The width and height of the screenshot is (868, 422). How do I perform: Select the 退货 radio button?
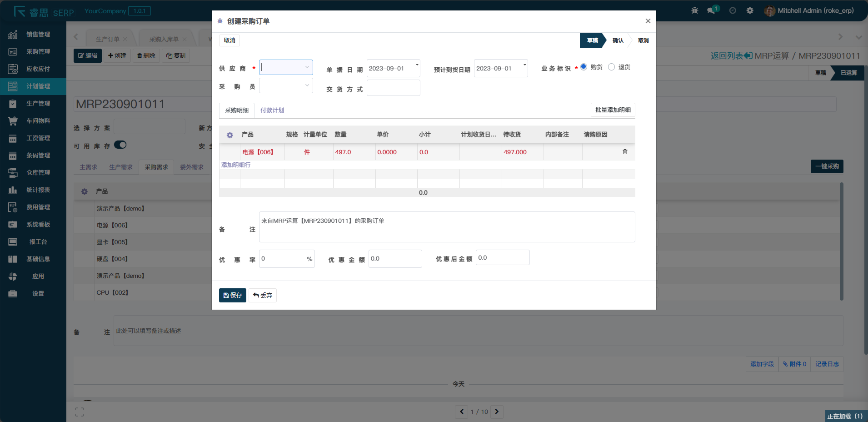612,67
